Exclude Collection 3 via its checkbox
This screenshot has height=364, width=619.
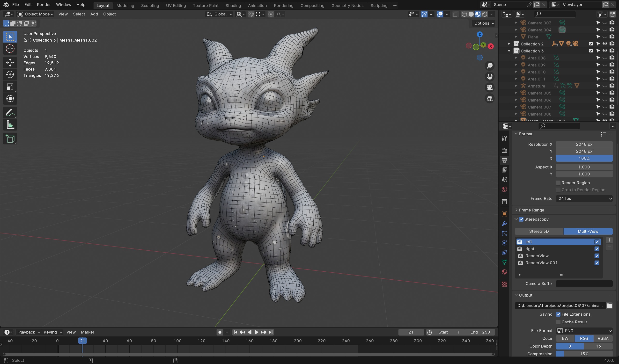pyautogui.click(x=591, y=51)
